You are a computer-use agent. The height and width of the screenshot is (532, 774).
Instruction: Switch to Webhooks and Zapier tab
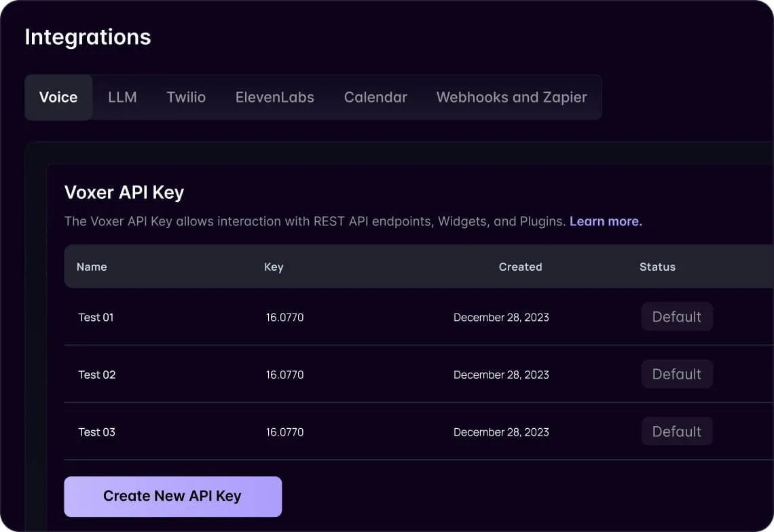point(511,97)
